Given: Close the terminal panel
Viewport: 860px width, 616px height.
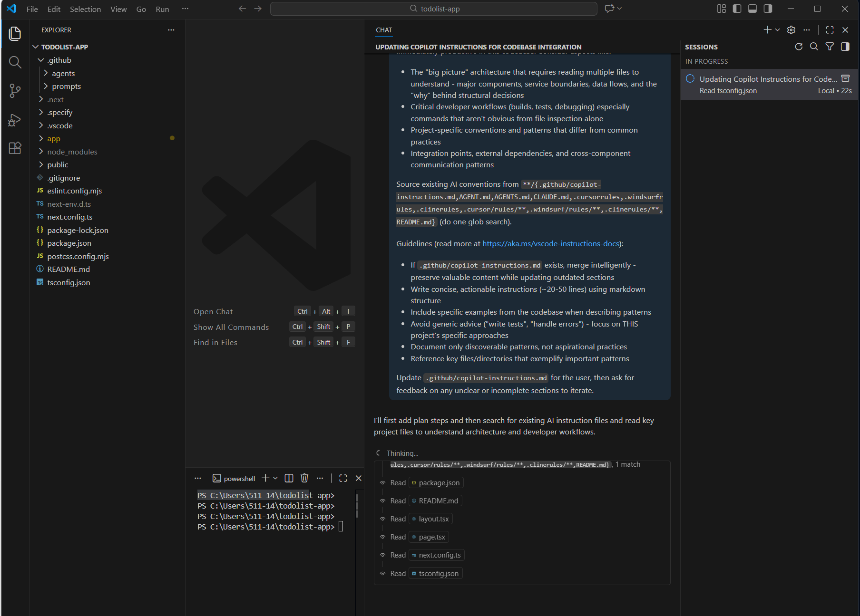Looking at the screenshot, I should (x=359, y=478).
